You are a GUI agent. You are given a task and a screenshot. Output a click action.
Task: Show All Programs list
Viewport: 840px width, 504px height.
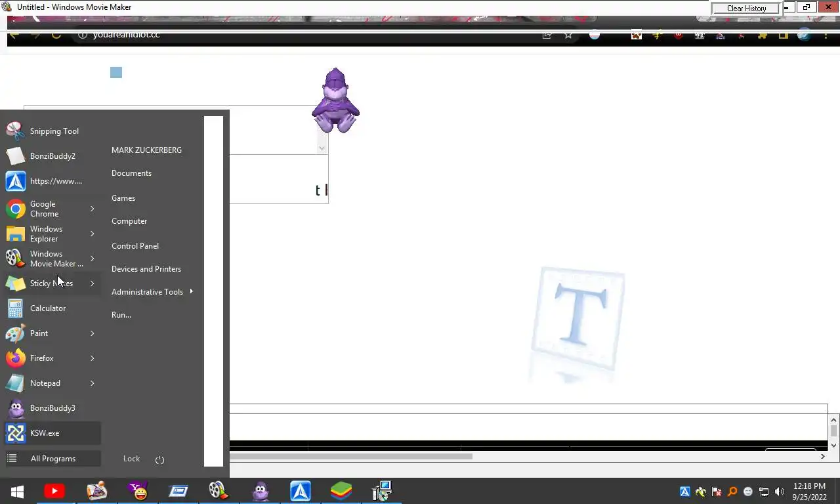pyautogui.click(x=52, y=459)
